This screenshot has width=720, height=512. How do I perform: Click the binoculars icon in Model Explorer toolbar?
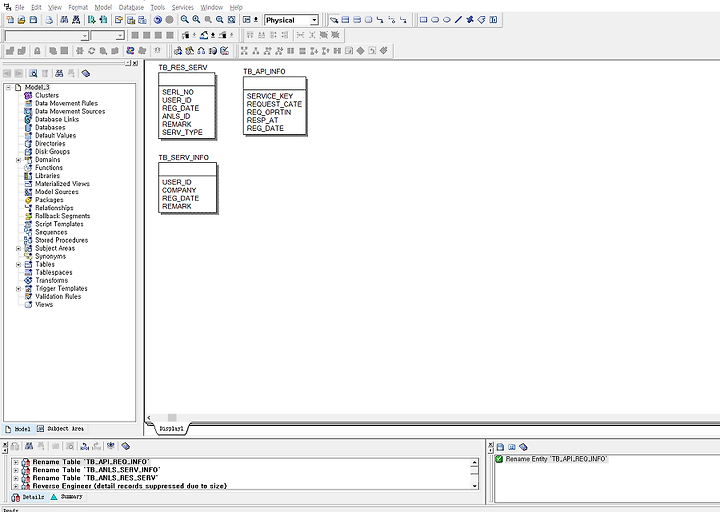coord(59,73)
